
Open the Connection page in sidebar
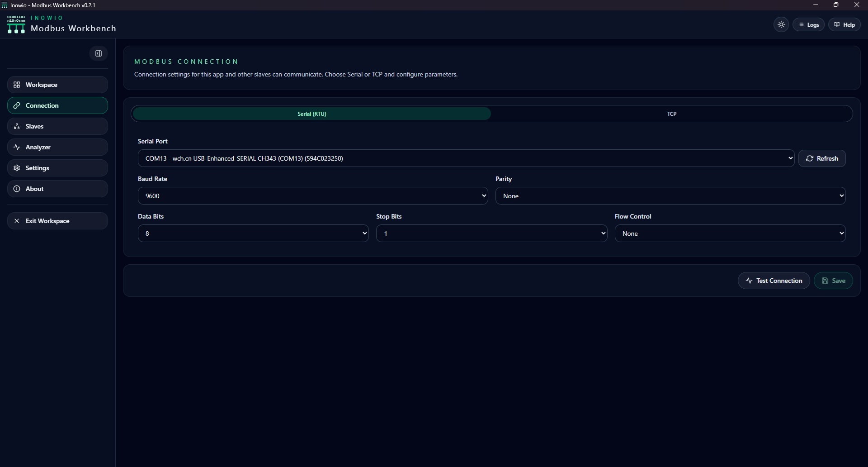58,105
